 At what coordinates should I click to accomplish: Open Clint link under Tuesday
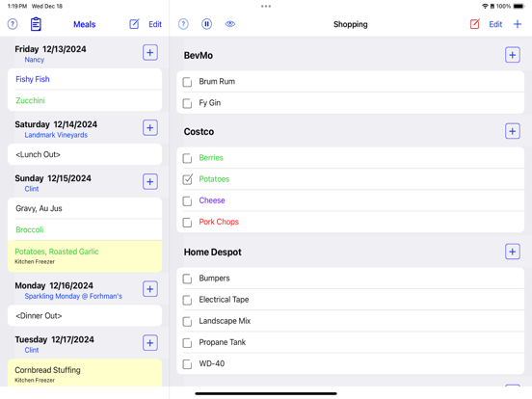click(x=32, y=350)
